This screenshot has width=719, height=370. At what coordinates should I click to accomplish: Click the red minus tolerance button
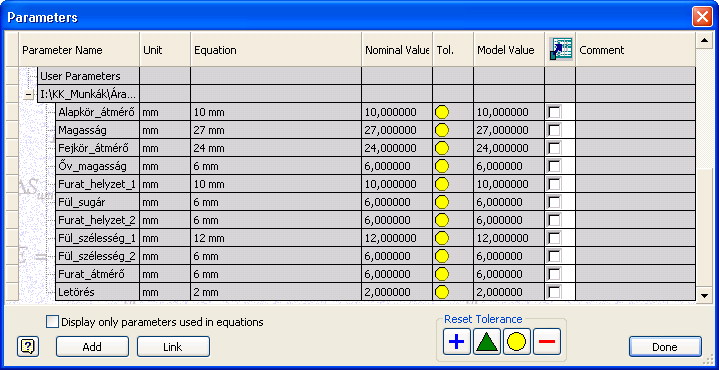pos(547,342)
